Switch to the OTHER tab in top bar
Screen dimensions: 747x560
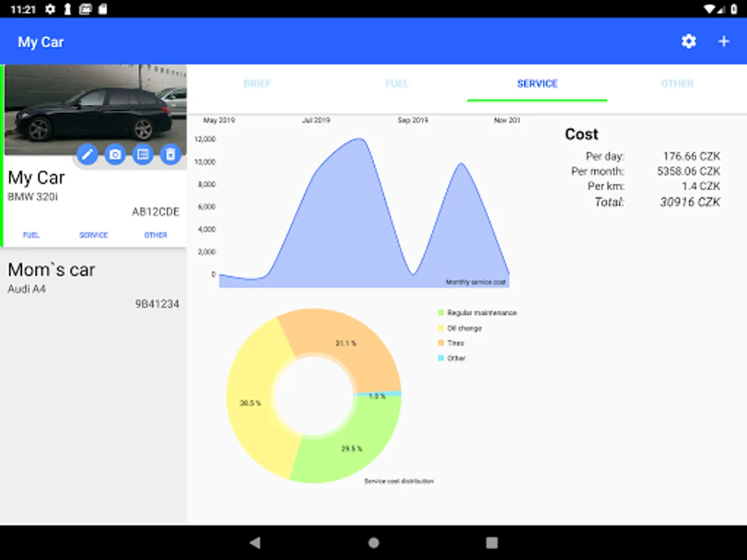(x=677, y=83)
